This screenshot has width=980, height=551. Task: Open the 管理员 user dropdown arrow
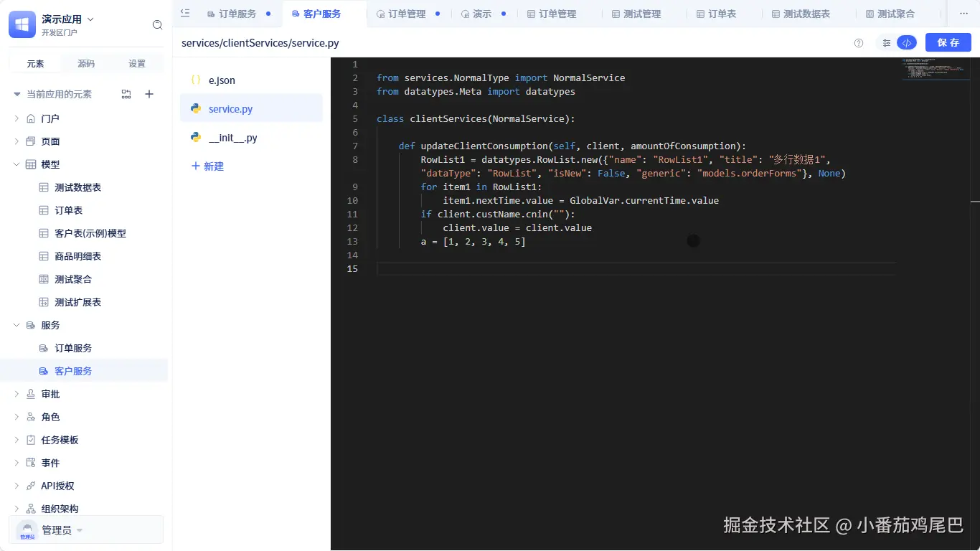(80, 531)
